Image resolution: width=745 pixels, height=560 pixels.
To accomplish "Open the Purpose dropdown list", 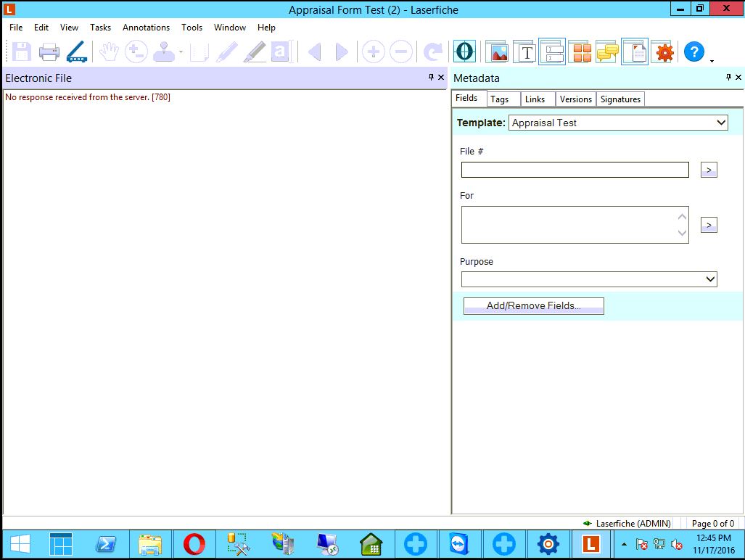I will 710,279.
